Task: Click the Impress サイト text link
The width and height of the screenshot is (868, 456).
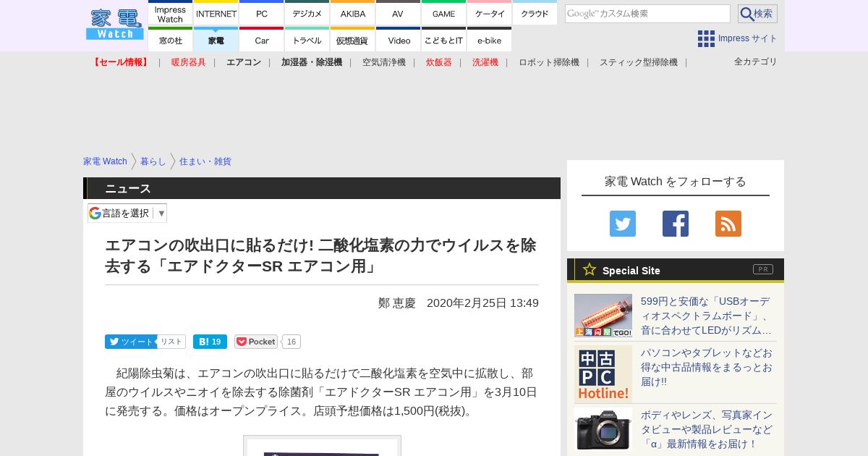Action: tap(748, 38)
